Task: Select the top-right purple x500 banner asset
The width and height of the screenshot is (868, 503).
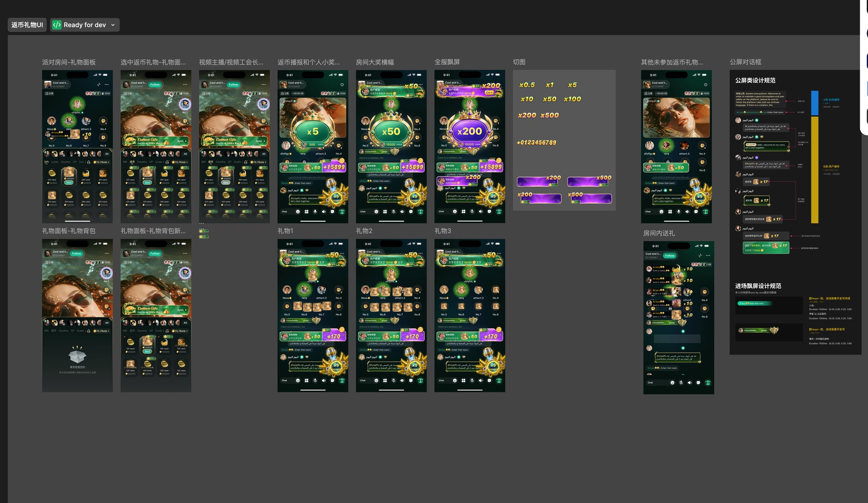Action: [x=589, y=181]
